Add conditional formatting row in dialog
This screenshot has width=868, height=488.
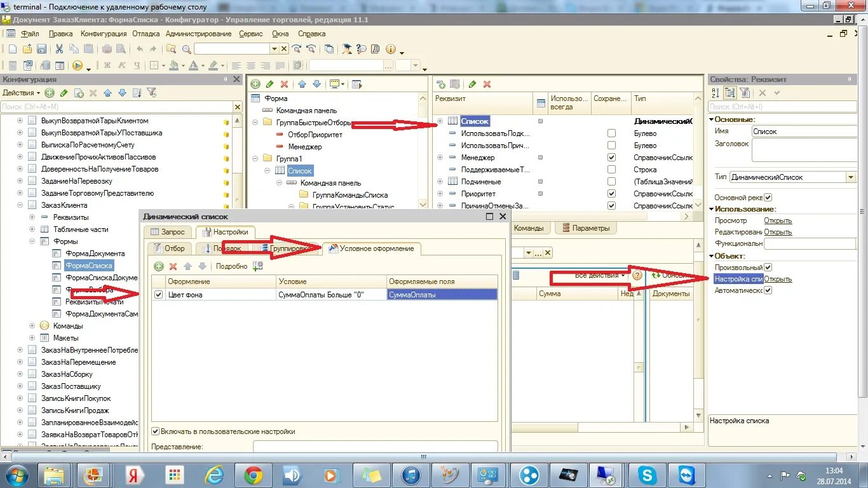point(158,266)
